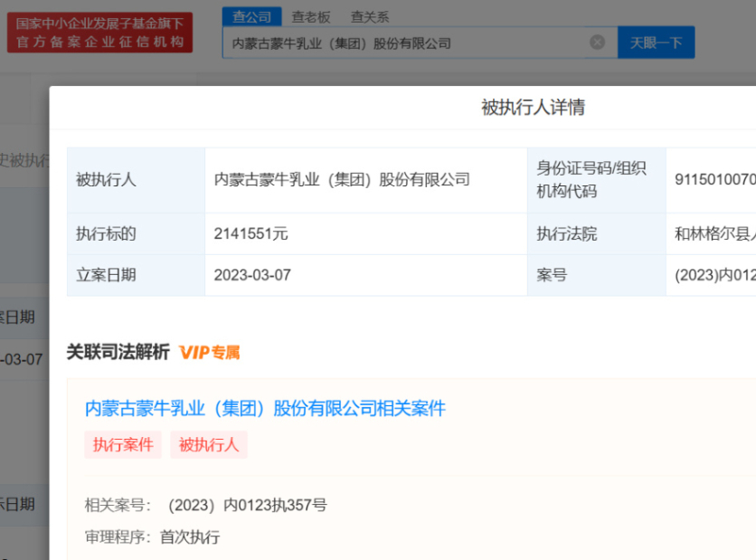Screen dimensions: 756x560
Task: Click the 执行案件 tag
Action: point(123,444)
